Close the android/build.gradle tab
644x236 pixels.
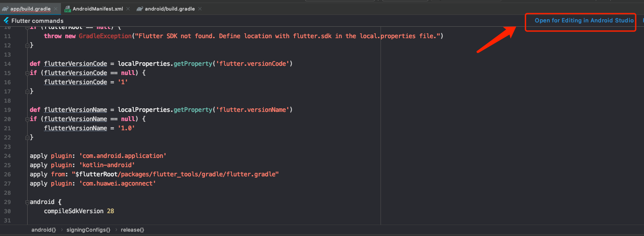coord(200,9)
